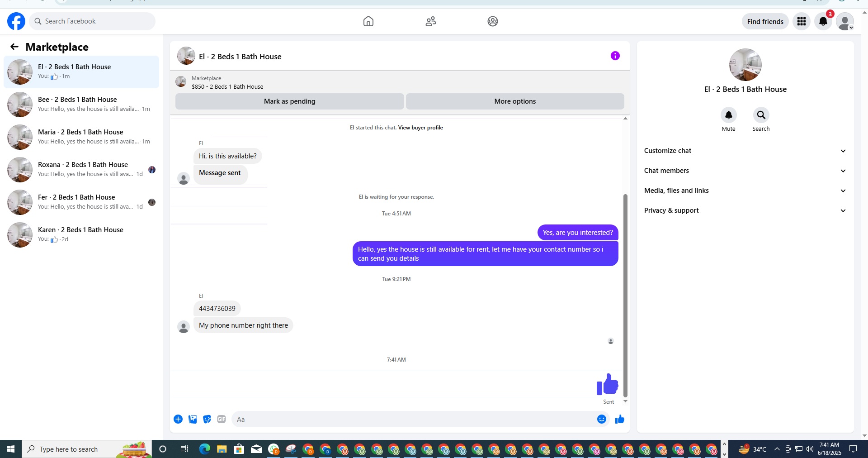Open Bee 2 Beds 1 Bath conversation
This screenshot has width=868, height=458.
(x=81, y=105)
